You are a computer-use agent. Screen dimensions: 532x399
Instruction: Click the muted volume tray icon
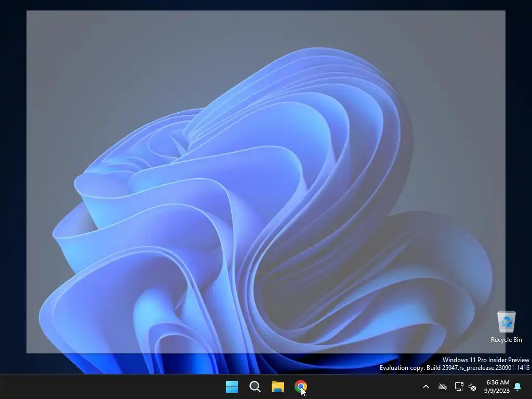click(472, 387)
